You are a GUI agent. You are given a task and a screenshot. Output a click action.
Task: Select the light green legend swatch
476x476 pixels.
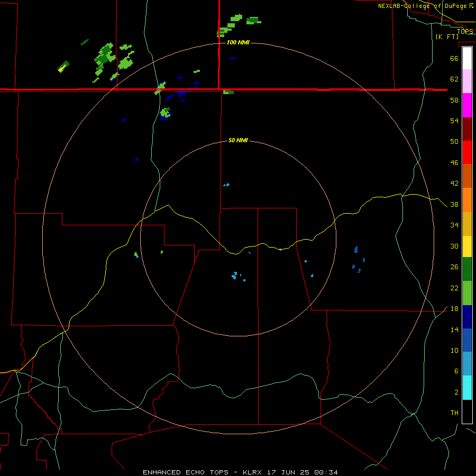(467, 293)
